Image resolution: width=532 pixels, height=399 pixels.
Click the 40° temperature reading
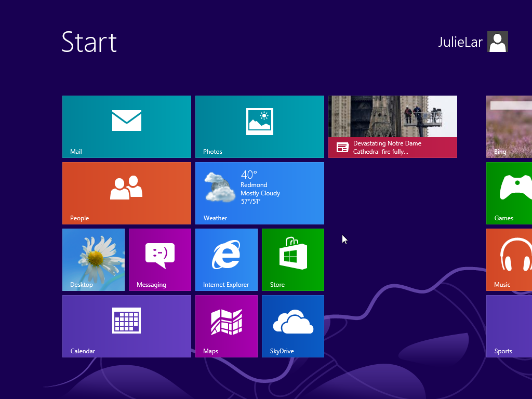pos(249,175)
